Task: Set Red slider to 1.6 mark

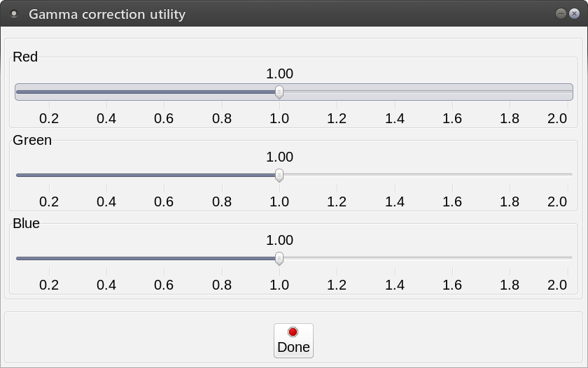Action: [452, 92]
